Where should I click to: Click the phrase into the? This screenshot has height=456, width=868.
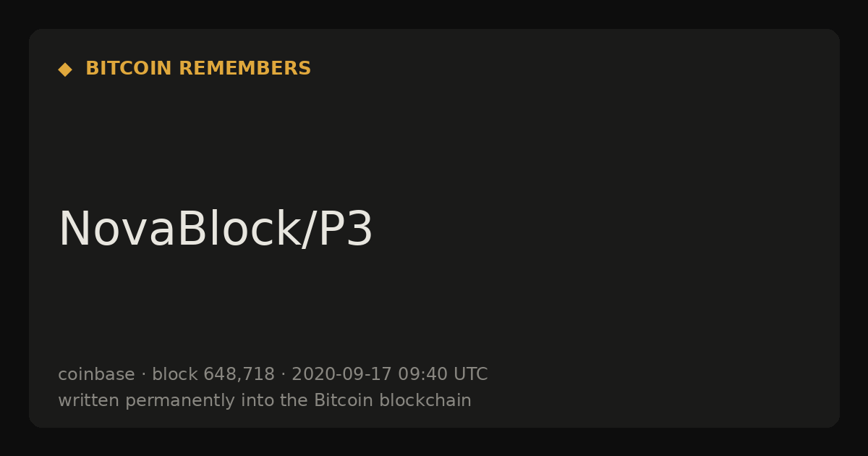tap(273, 400)
